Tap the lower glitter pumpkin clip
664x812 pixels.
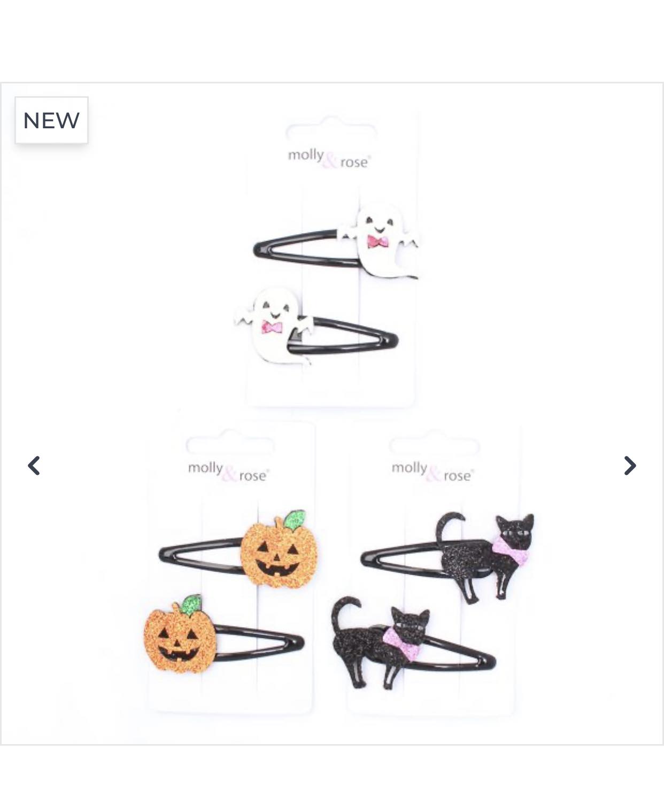[x=223, y=635]
